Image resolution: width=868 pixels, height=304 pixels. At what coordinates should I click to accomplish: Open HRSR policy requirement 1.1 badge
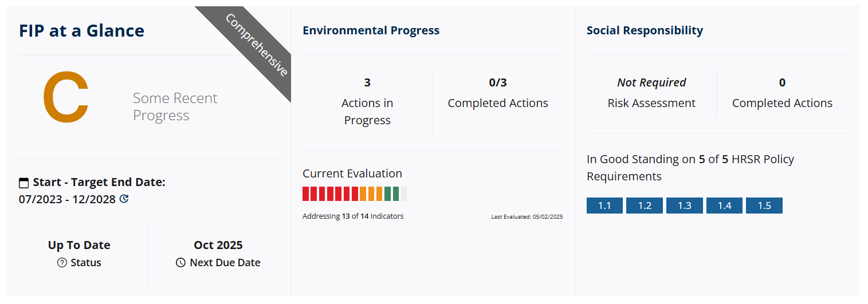[x=604, y=206]
